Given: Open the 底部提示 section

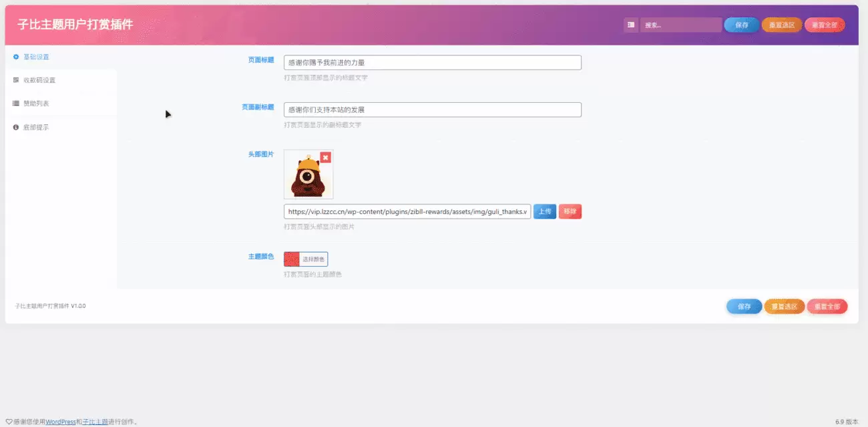Looking at the screenshot, I should [37, 126].
